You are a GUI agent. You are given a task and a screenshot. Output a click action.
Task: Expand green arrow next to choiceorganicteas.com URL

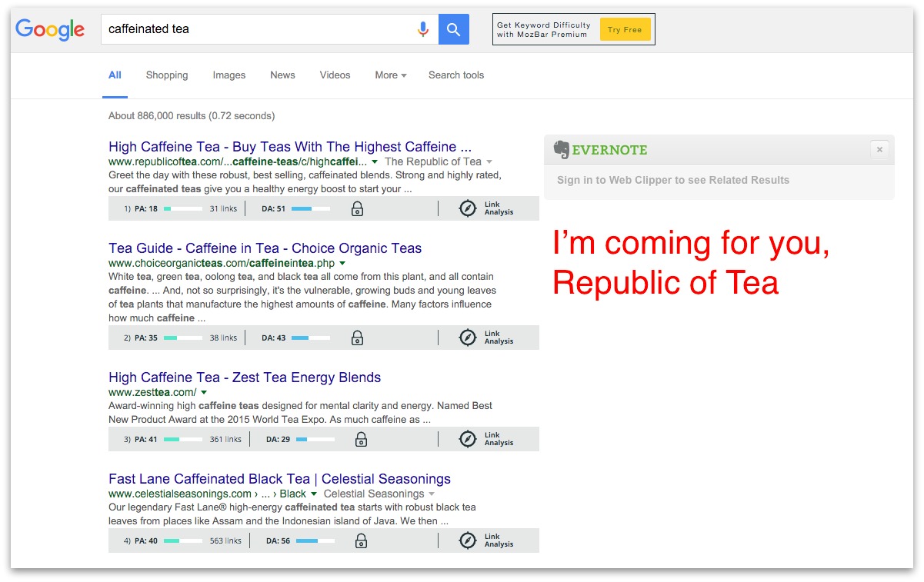coord(342,264)
